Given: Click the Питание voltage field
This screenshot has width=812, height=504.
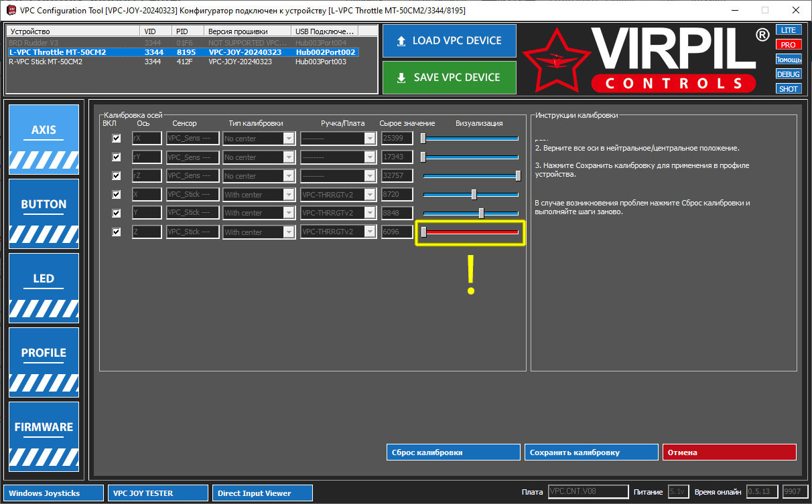Looking at the screenshot, I should click(x=679, y=492).
